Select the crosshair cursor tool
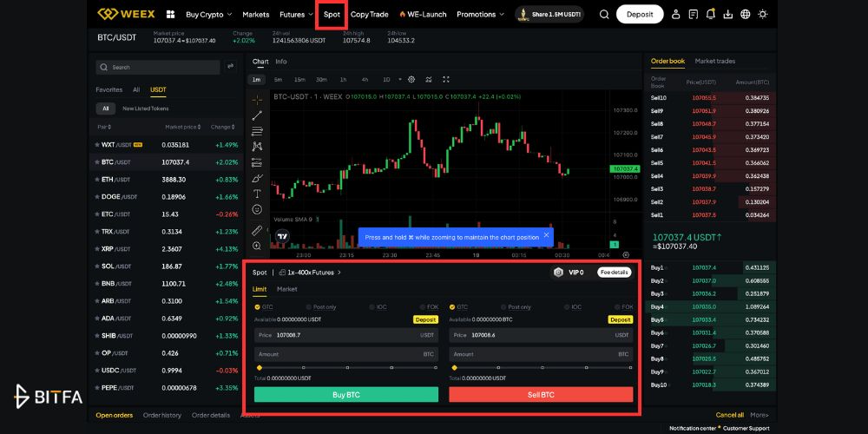Screen dimensions: 868x434 pos(257,100)
